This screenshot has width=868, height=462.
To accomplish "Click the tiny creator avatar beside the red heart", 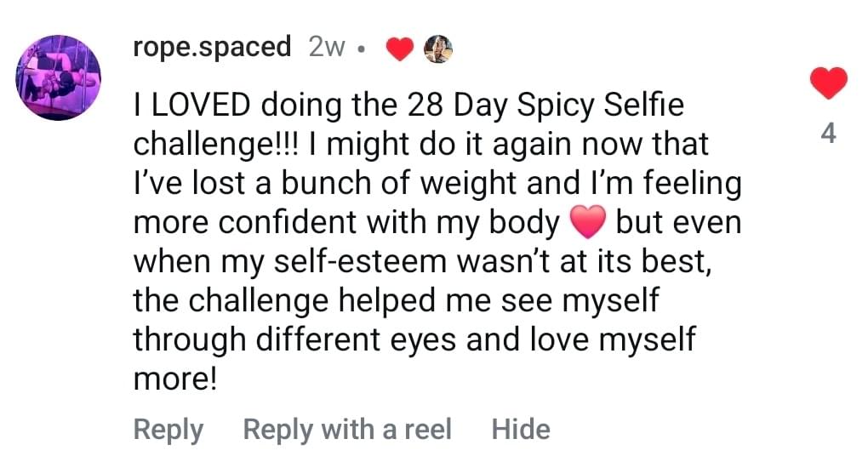I will click(437, 49).
